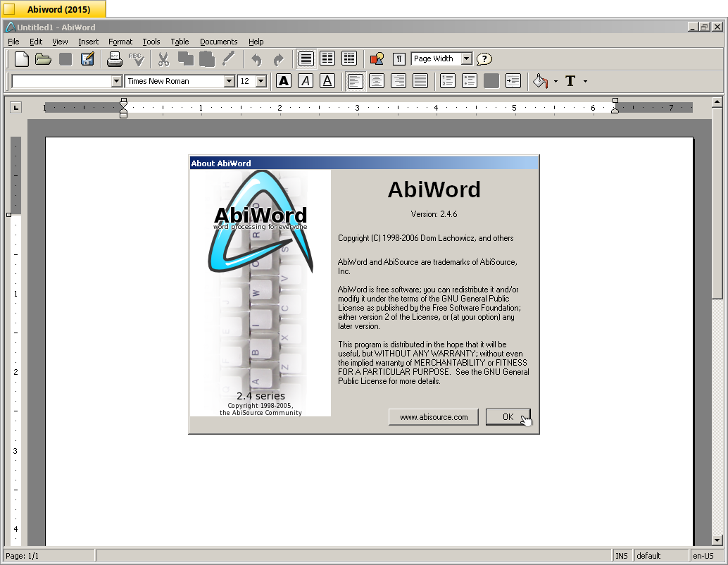The image size is (728, 565).
Task: Run the ABC spell check tool
Action: coord(137,59)
